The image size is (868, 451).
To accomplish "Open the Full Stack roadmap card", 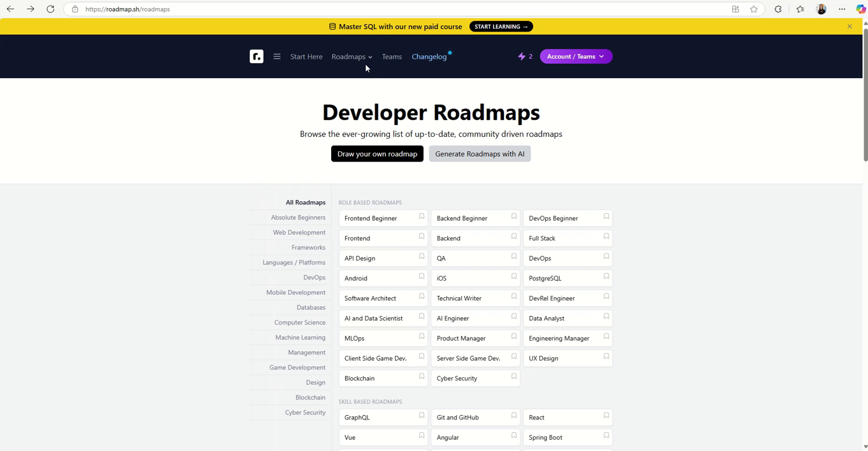I will [567, 238].
